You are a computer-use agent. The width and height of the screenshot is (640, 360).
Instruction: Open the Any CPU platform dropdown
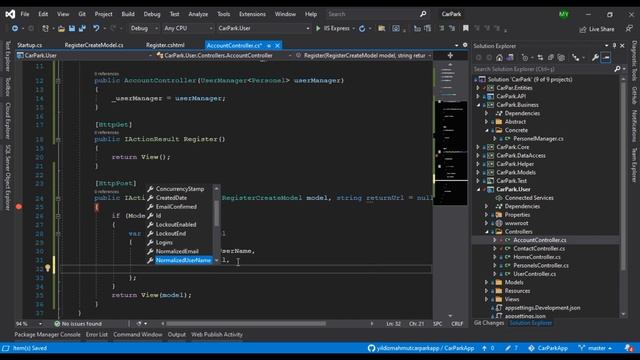(188, 29)
